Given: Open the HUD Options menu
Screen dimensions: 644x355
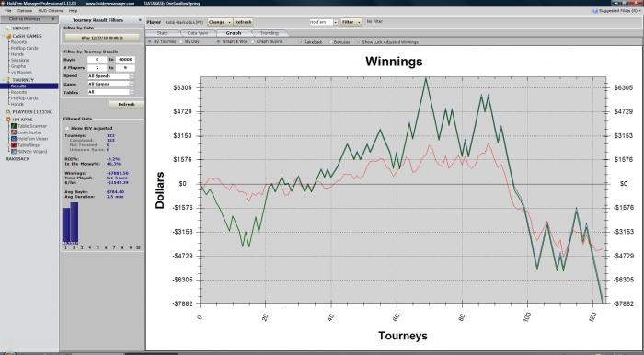Looking at the screenshot, I should coord(51,11).
